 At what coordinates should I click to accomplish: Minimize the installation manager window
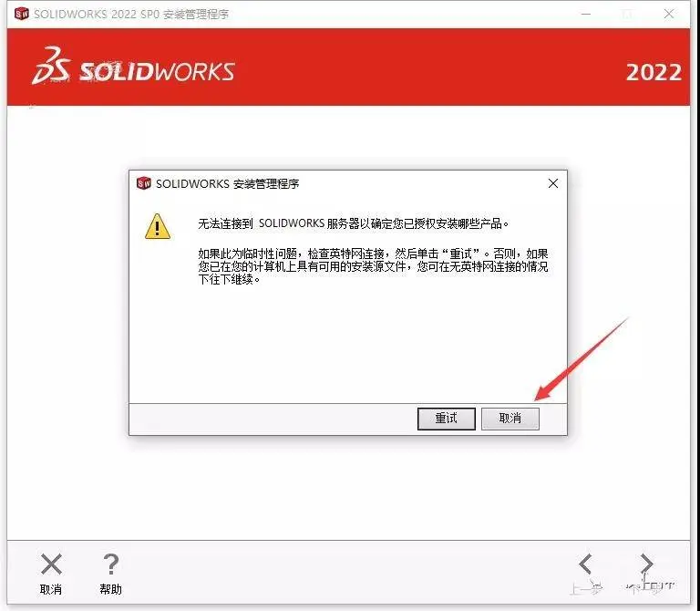click(x=586, y=14)
